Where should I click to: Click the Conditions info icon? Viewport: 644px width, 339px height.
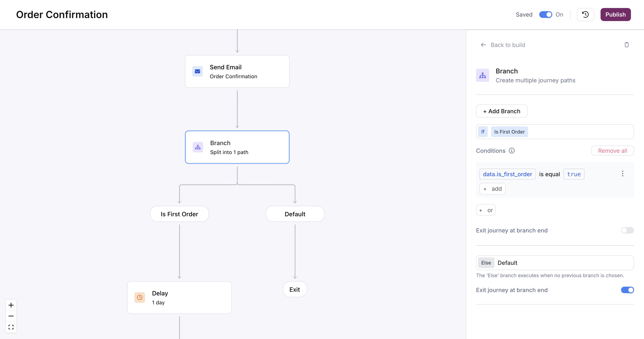tap(511, 151)
